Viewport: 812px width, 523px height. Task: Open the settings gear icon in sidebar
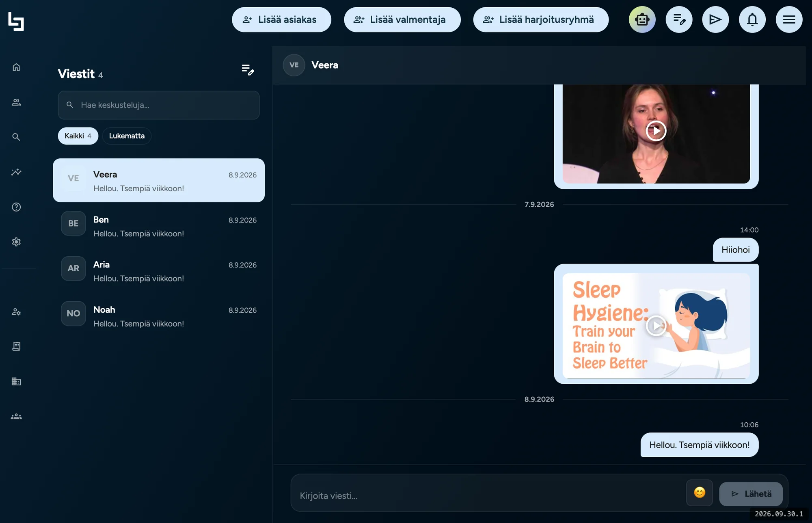pyautogui.click(x=16, y=242)
